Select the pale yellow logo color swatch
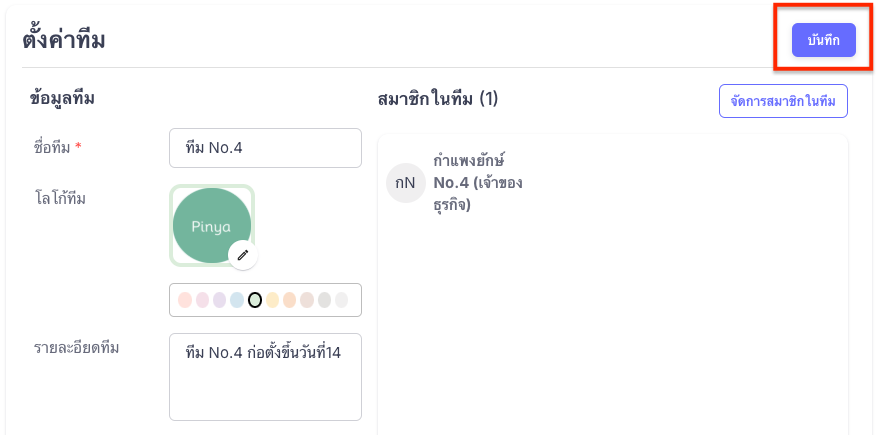The height and width of the screenshot is (435, 882). coord(272,300)
